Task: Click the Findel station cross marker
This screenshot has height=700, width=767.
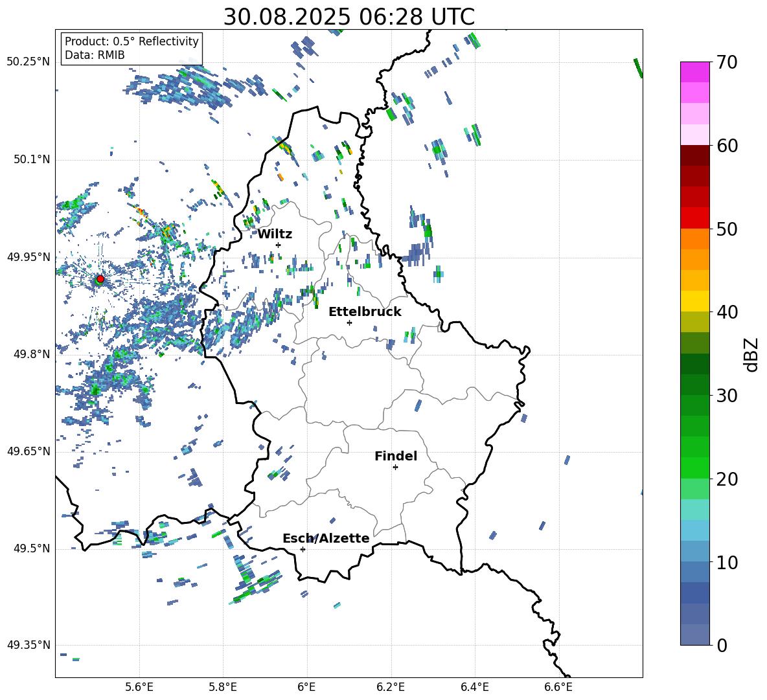Action: coord(395,468)
